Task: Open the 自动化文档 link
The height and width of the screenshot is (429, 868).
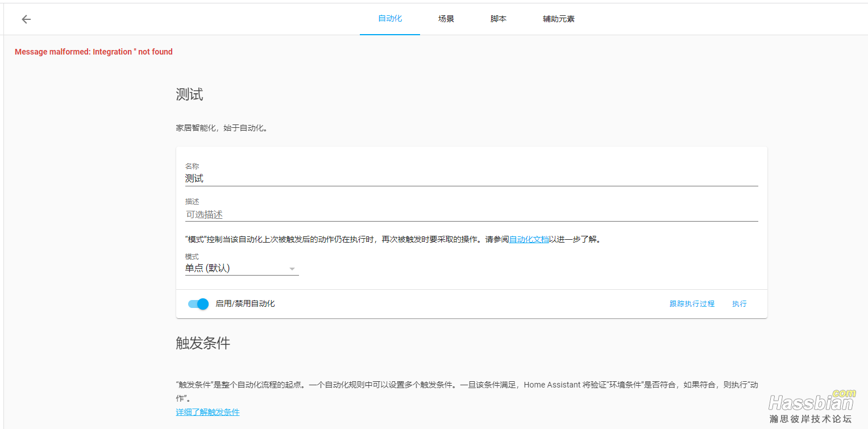Action: point(529,239)
